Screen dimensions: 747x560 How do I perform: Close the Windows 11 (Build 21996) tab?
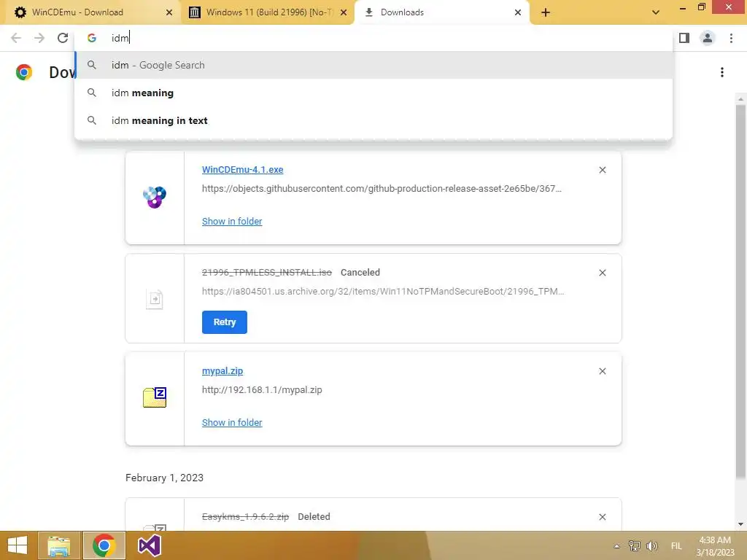coord(344,12)
